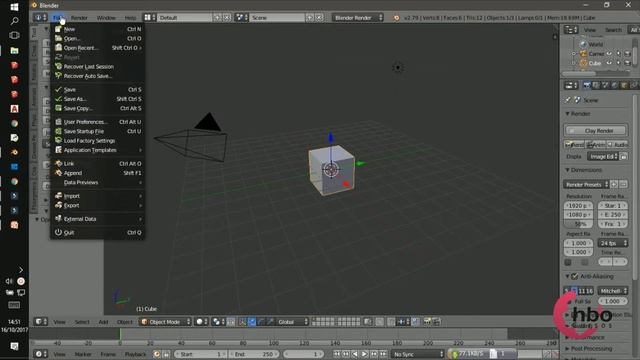The width and height of the screenshot is (640, 360).
Task: Click the 50% resolution scale slider
Action: 578,224
